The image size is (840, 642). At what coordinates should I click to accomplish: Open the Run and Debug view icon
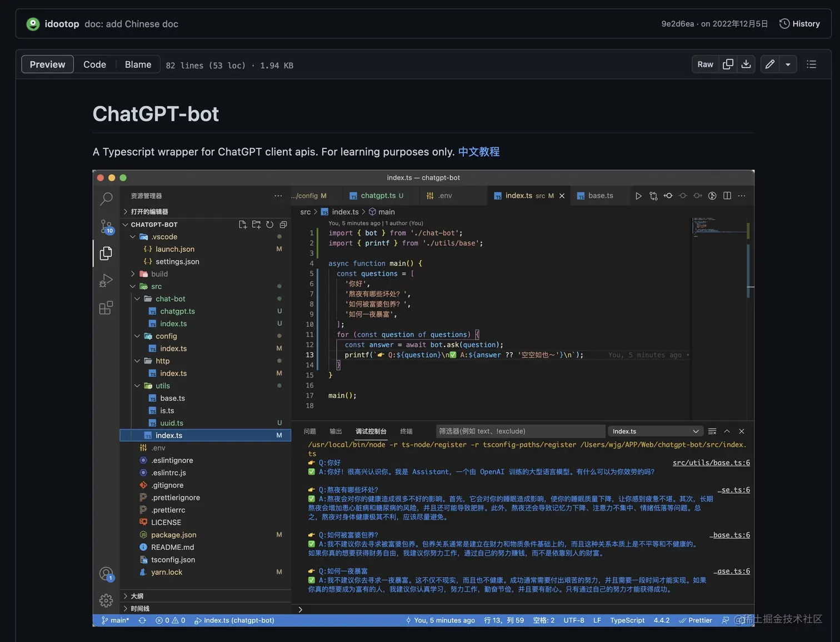106,281
